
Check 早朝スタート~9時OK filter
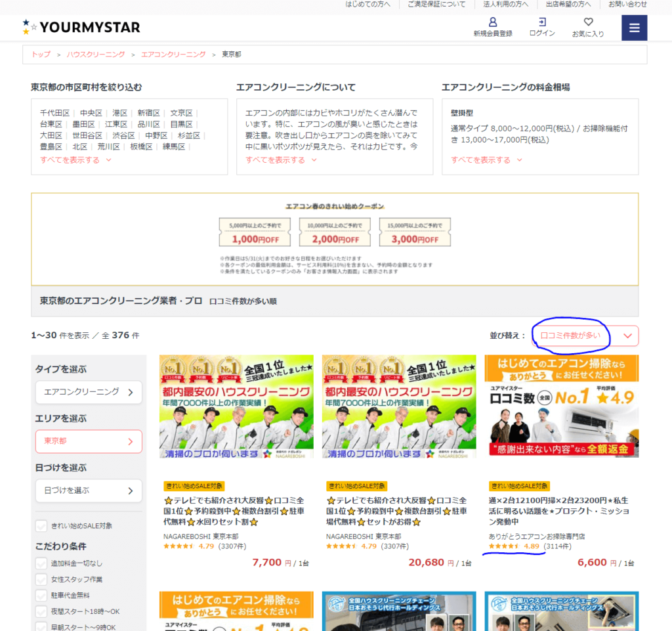[41, 627]
